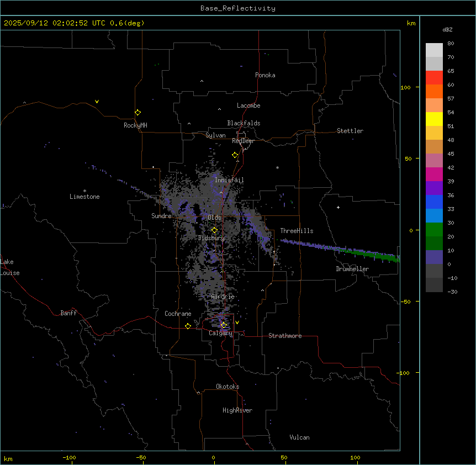
Task: Click the Calgary city label
Action: click(x=221, y=333)
